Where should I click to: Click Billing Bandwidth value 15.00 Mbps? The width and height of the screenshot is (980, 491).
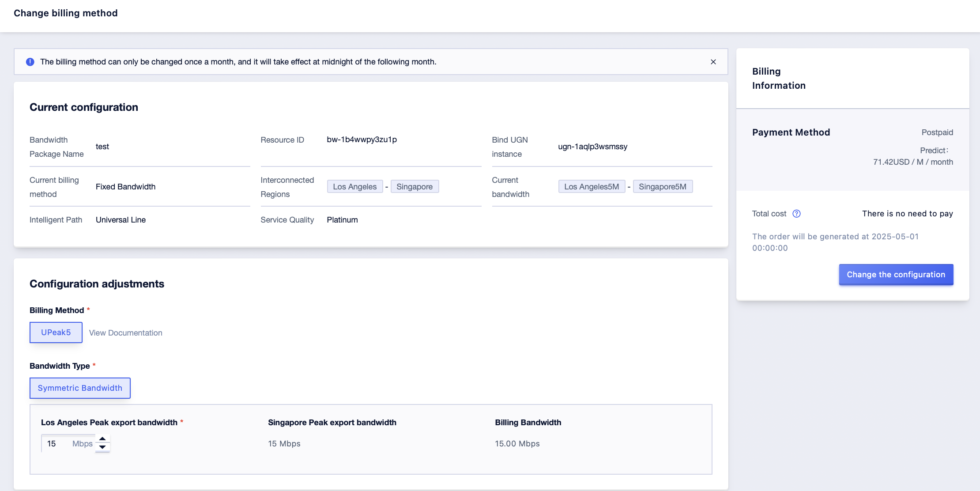tap(517, 444)
